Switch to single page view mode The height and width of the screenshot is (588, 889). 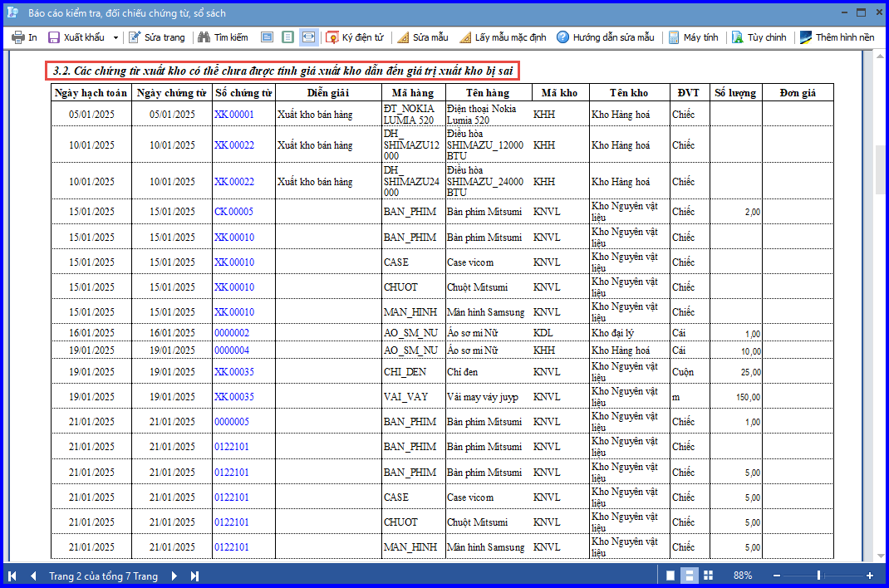pos(670,576)
